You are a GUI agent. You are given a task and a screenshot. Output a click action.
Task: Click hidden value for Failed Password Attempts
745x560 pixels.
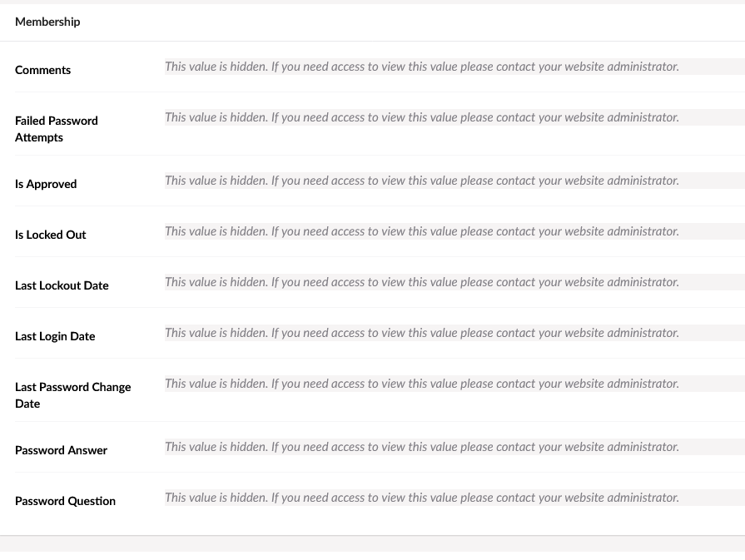(422, 117)
